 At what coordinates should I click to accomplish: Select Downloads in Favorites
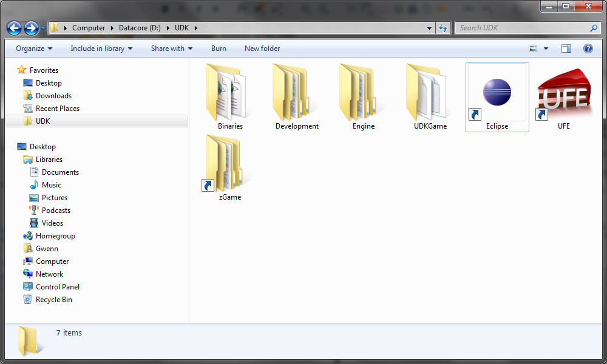tap(53, 96)
